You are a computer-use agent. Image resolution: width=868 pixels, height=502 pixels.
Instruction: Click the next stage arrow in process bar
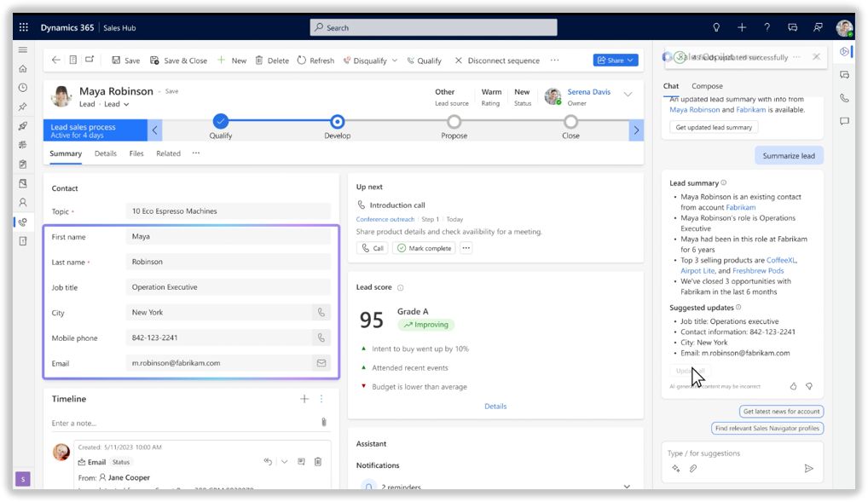pyautogui.click(x=636, y=130)
